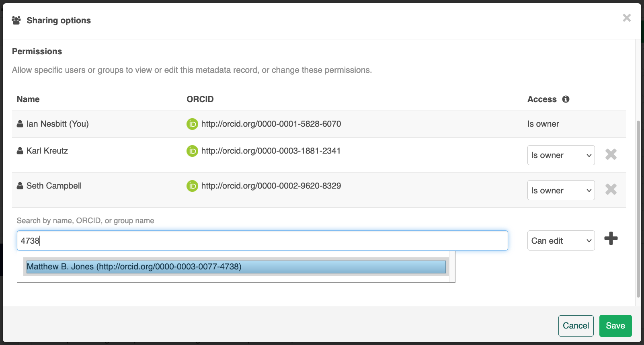This screenshot has width=644, height=345.
Task: Remove Karl Kreutz's access with the X
Action: coord(611,154)
